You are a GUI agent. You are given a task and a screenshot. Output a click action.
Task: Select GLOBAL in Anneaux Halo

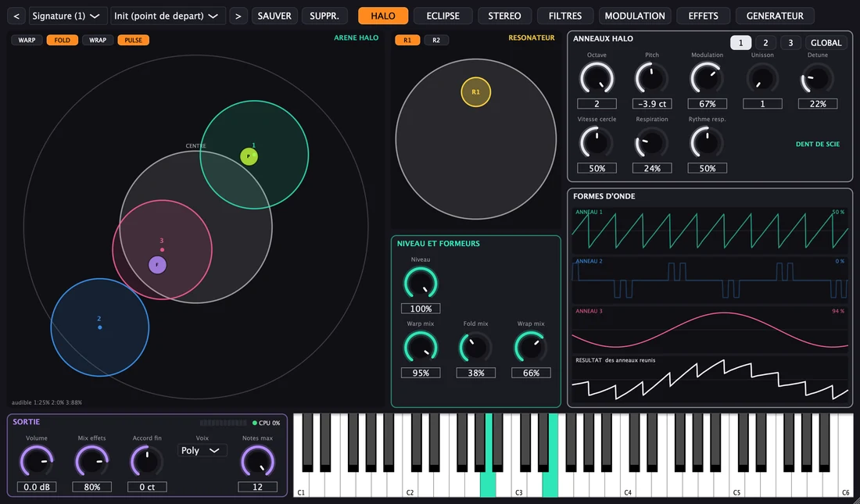(826, 42)
